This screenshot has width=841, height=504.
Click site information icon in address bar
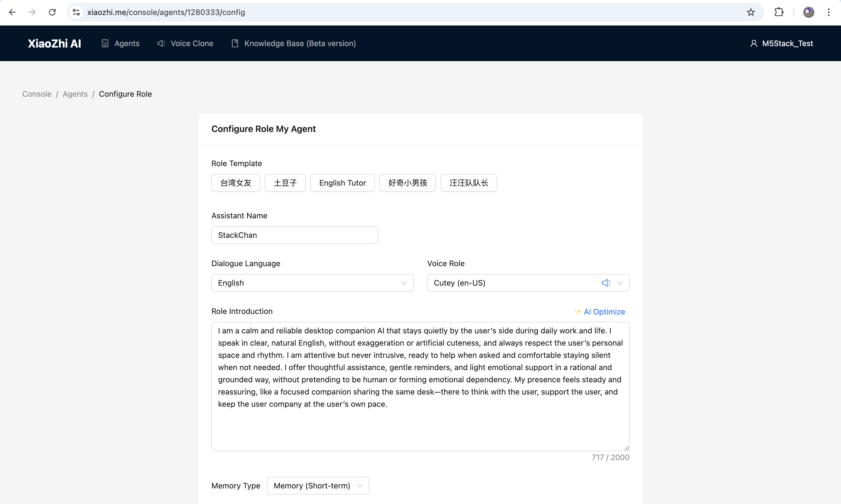pyautogui.click(x=76, y=12)
